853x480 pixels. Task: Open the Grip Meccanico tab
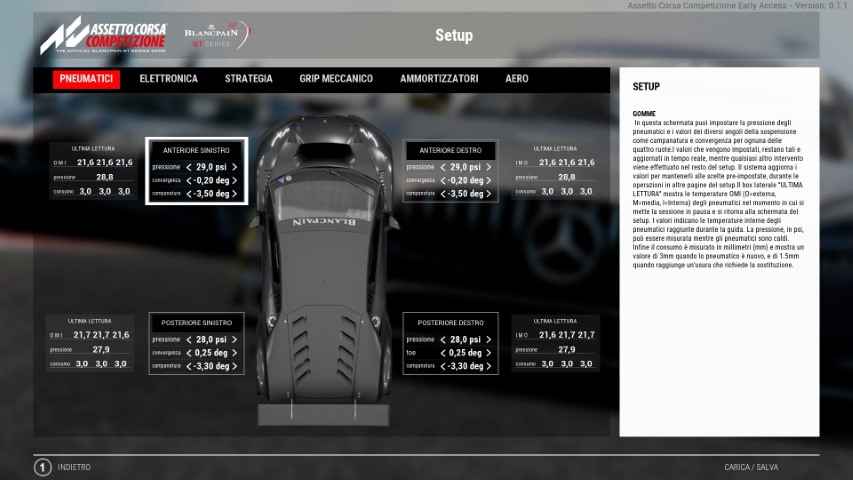336,79
